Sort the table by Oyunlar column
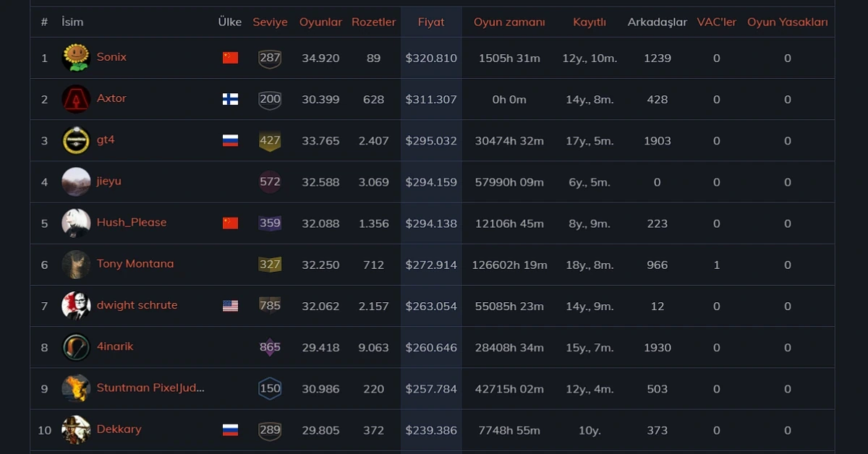The image size is (868, 454). click(320, 22)
